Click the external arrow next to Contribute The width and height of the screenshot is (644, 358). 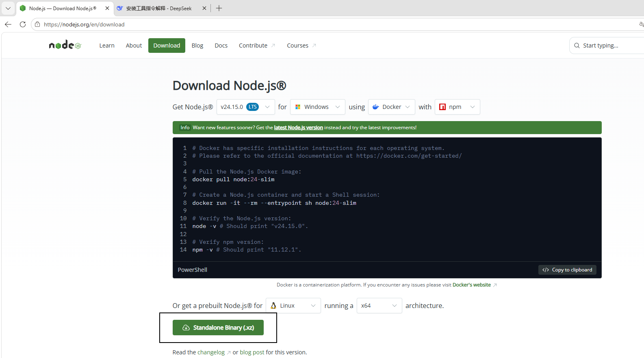273,46
